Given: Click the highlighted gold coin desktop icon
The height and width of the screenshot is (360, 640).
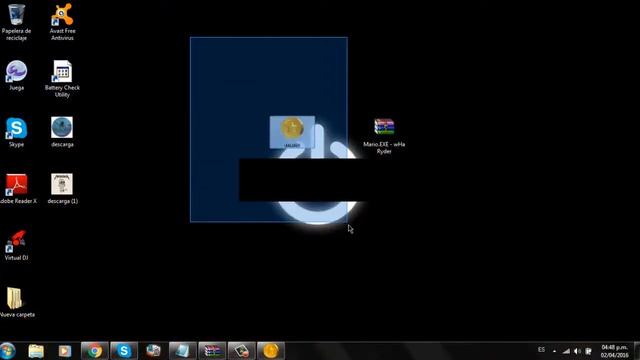Looking at the screenshot, I should 292,132.
